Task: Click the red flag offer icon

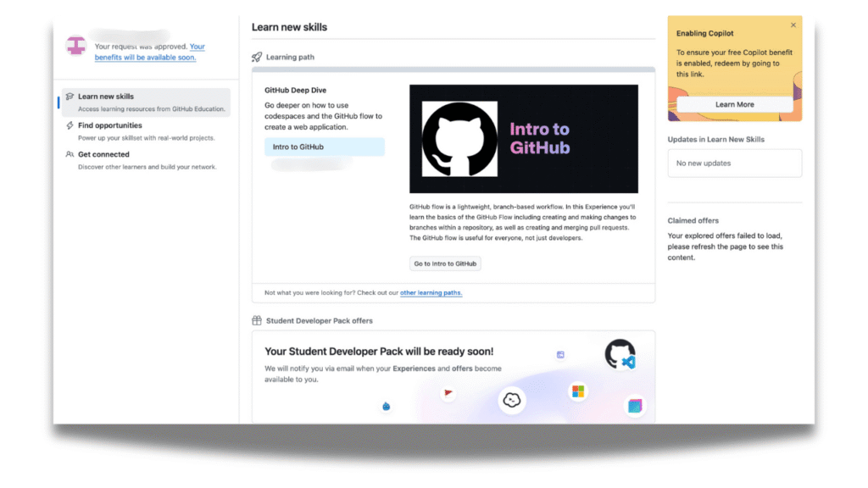Action: click(x=447, y=391)
